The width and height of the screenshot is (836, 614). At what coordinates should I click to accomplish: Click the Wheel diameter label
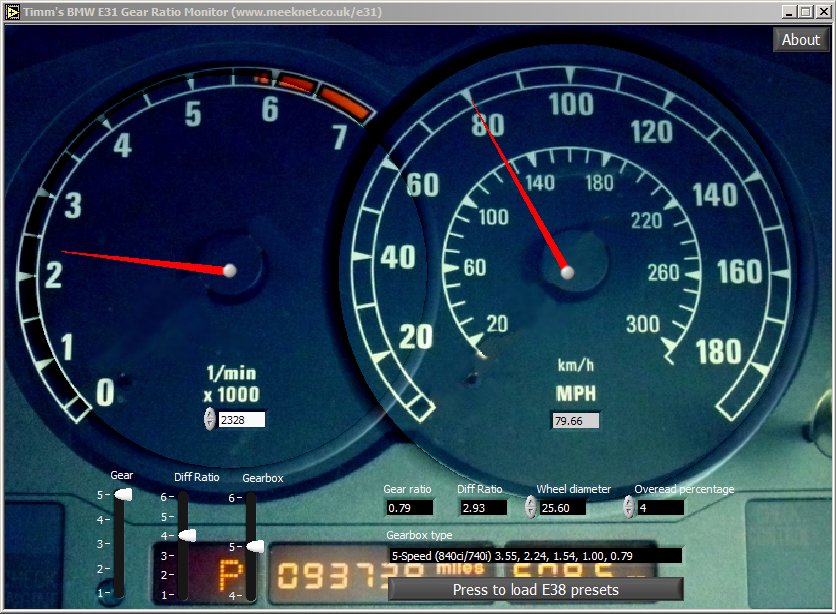[x=574, y=489]
